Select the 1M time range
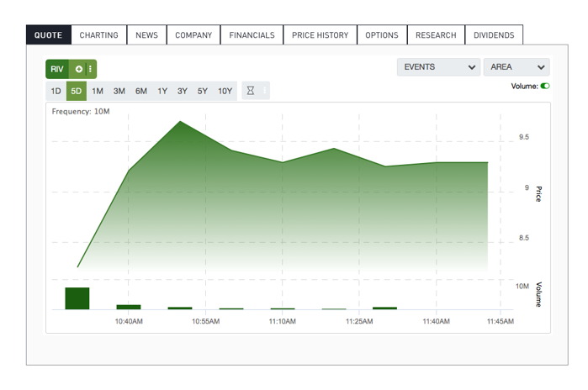 (98, 91)
